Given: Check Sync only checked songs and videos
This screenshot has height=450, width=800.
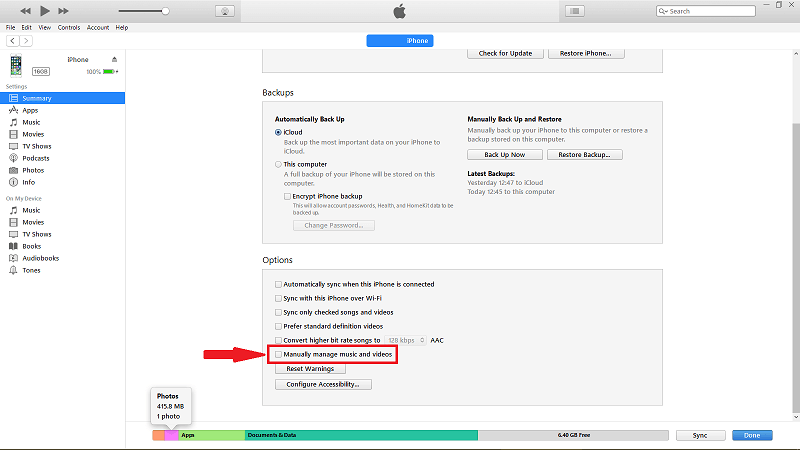Looking at the screenshot, I should click(x=278, y=312).
